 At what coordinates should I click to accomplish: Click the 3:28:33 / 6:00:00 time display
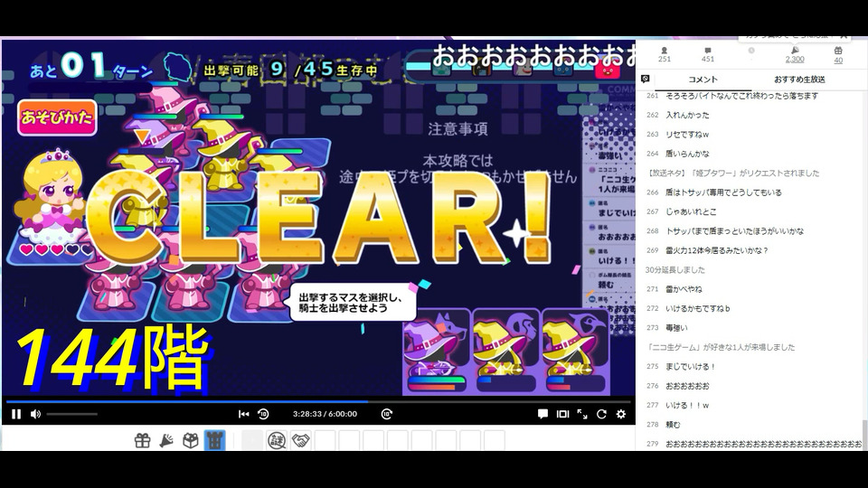[325, 414]
